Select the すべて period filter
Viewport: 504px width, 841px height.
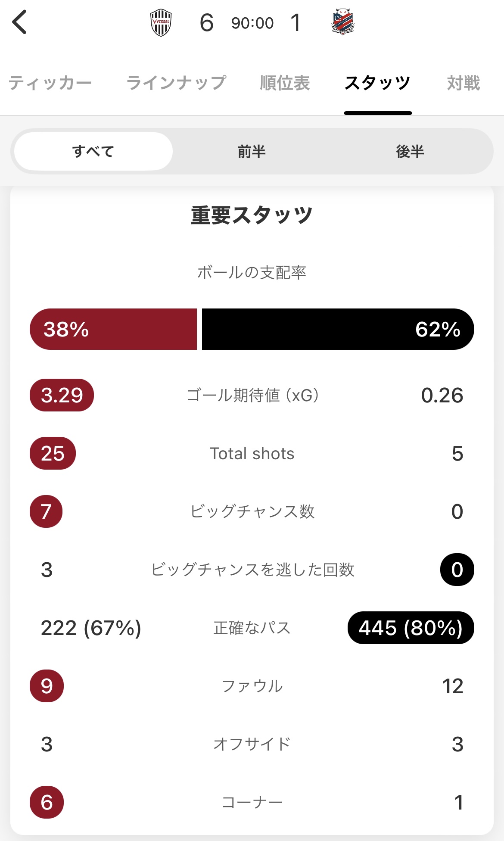pos(93,151)
